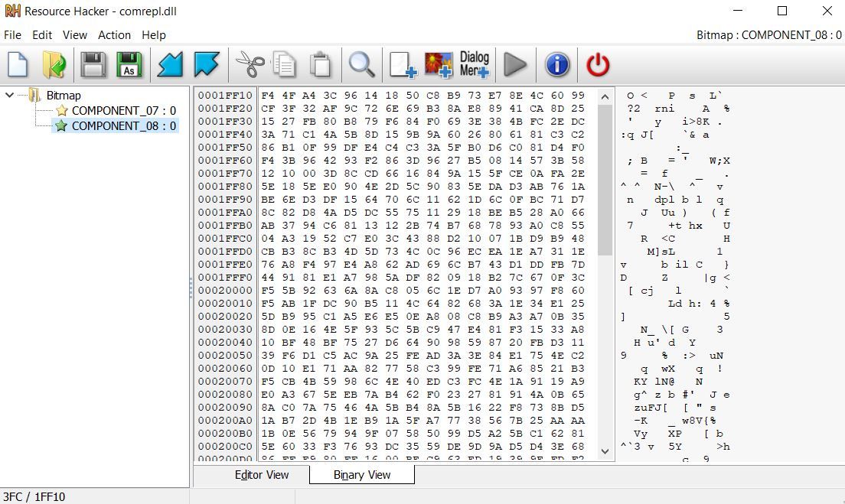Click the New blank script icon
This screenshot has width=845, height=504.
(x=18, y=65)
